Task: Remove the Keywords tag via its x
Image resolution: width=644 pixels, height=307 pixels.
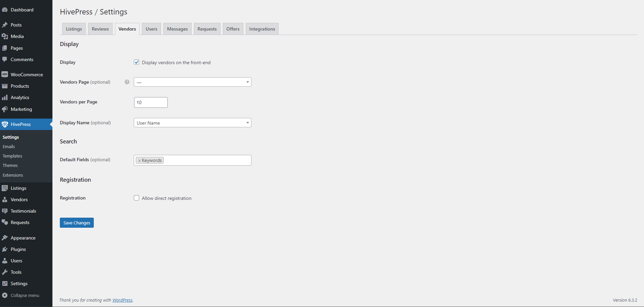Action: 139,161
